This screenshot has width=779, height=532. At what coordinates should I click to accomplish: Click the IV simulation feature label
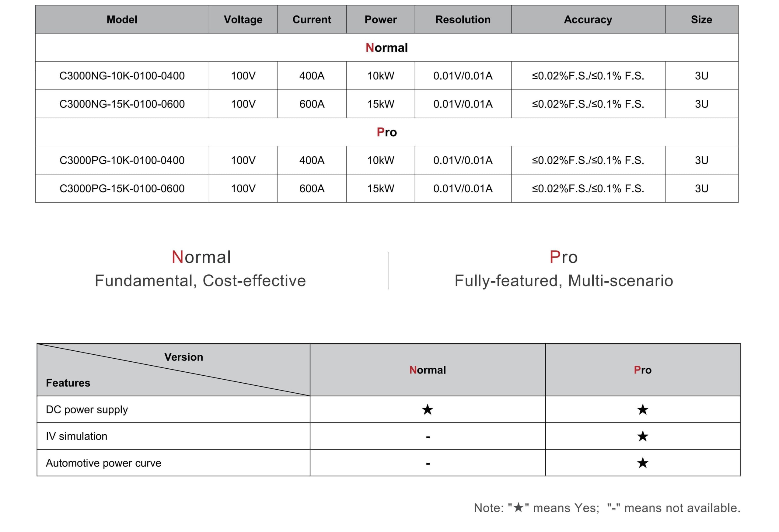click(x=76, y=436)
